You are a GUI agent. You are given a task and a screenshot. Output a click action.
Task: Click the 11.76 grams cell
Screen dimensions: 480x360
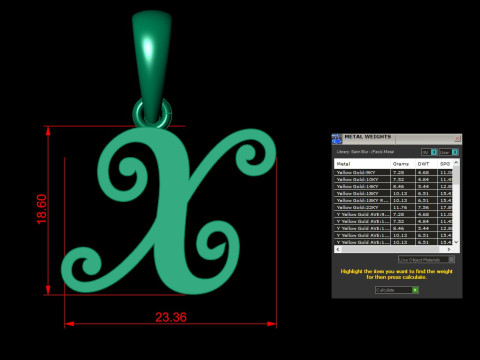click(403, 207)
